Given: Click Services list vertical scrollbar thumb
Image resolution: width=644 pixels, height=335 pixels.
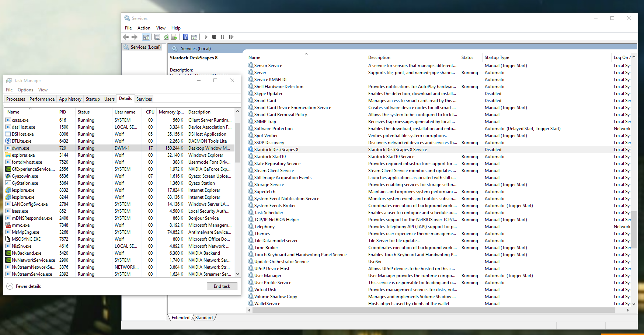Looking at the screenshot, I should tap(634, 229).
